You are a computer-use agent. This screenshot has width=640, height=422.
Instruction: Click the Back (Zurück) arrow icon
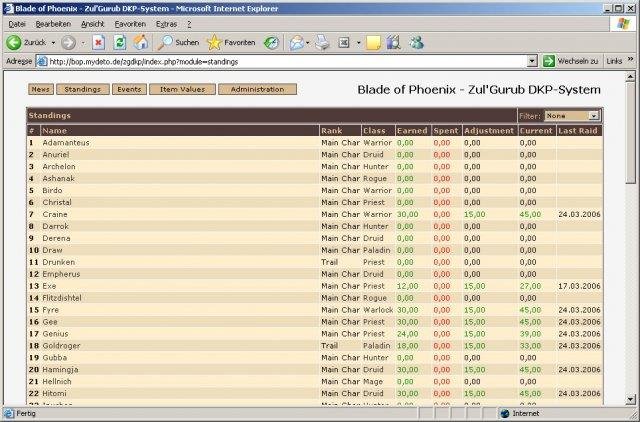tap(15, 43)
